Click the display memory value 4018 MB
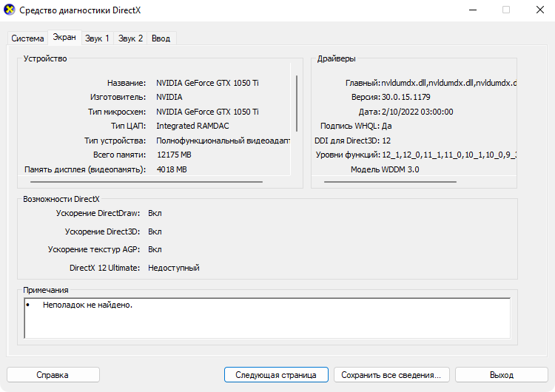 (172, 169)
